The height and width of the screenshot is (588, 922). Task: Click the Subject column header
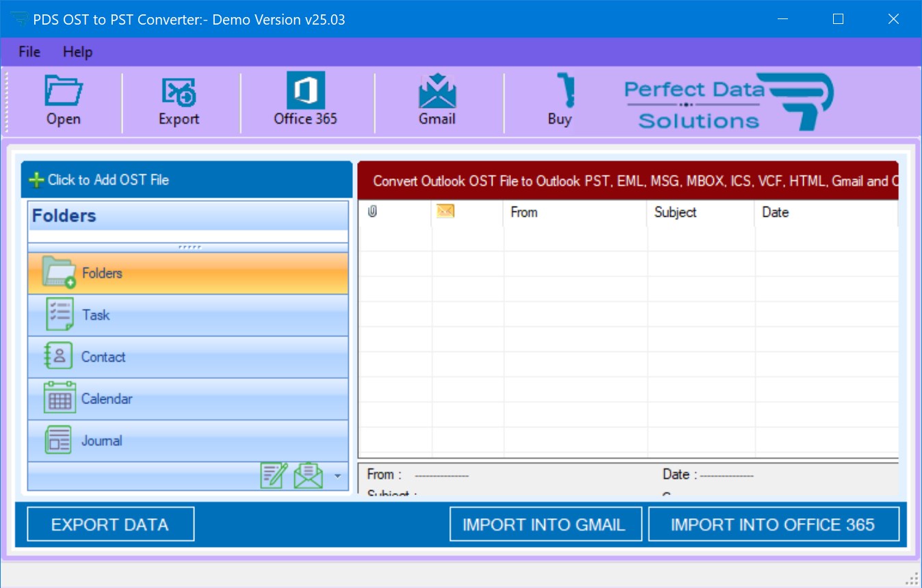(701, 213)
